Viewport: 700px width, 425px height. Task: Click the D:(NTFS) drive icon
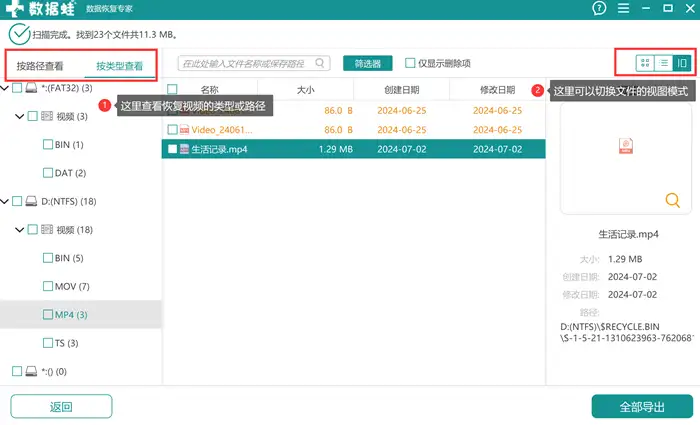click(31, 201)
